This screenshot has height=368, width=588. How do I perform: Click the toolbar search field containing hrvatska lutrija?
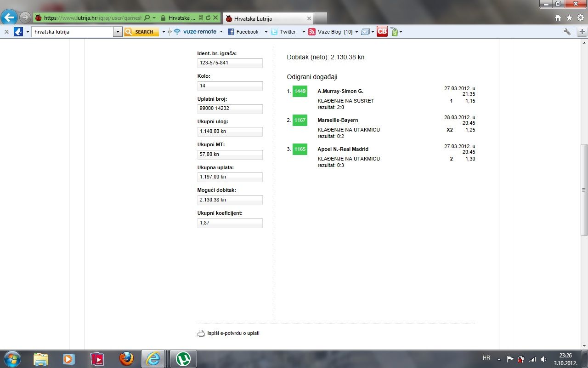[72, 32]
